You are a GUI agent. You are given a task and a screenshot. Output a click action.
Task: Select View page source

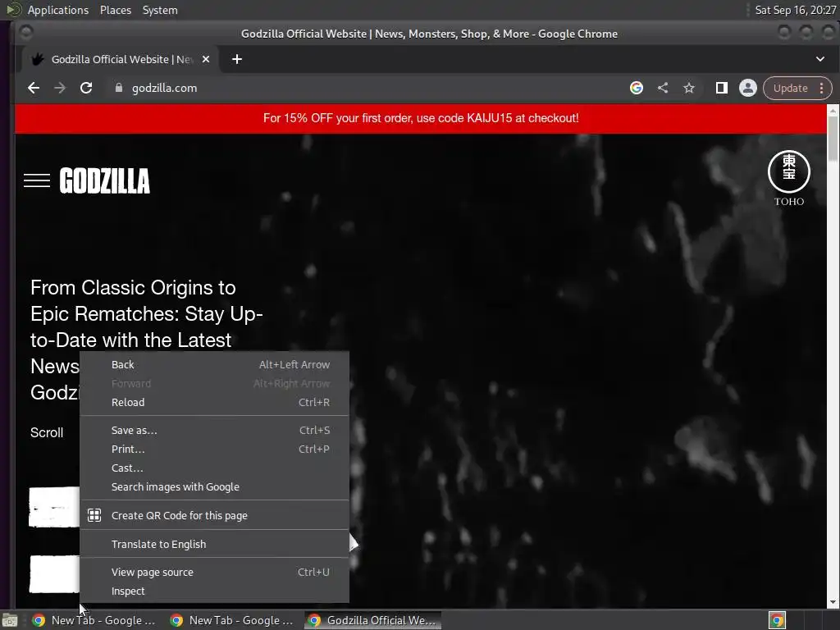pyautogui.click(x=214, y=572)
